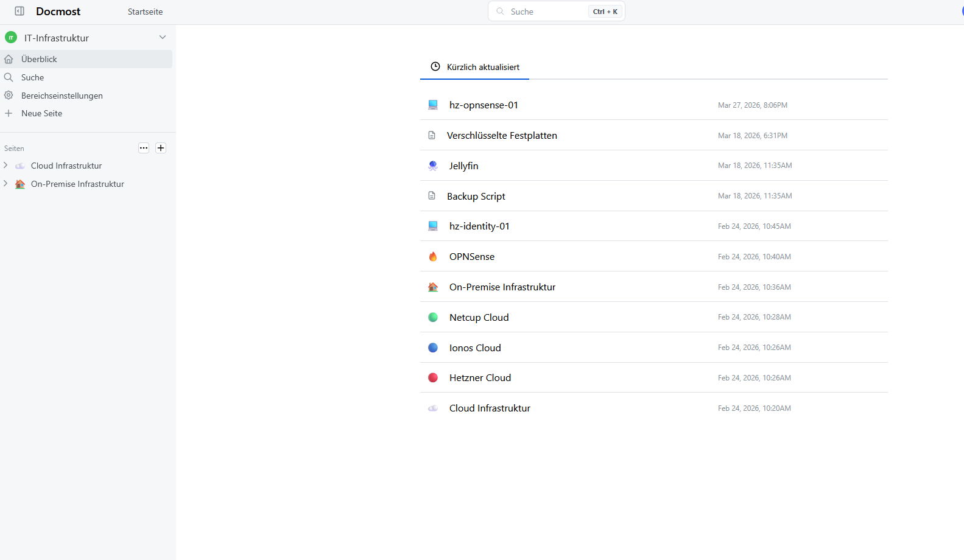Select On-Premise Infrastruktur in the sidebar tree
Screen dimensions: 964x560
click(77, 184)
